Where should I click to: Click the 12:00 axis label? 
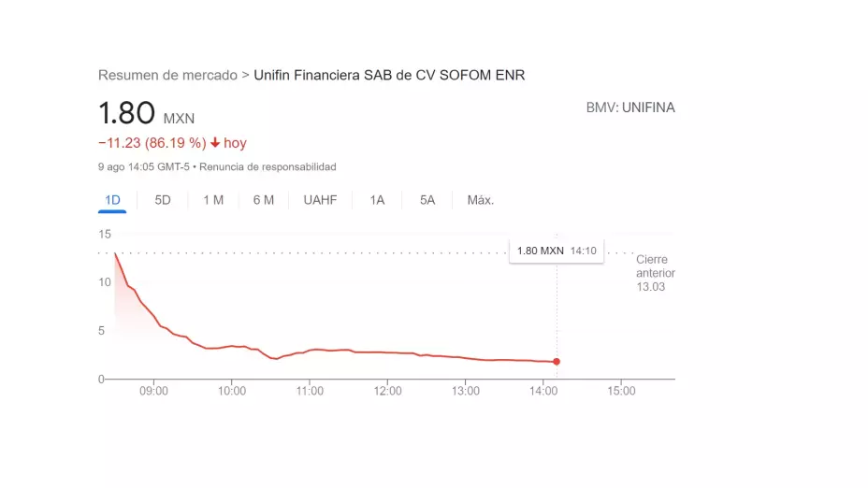point(387,391)
